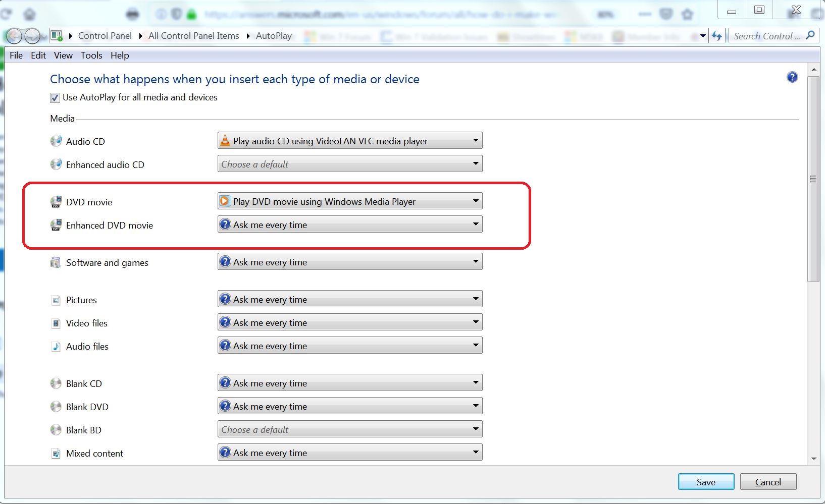
Task: Click the Enhanced DVD movie icon
Action: 56,225
